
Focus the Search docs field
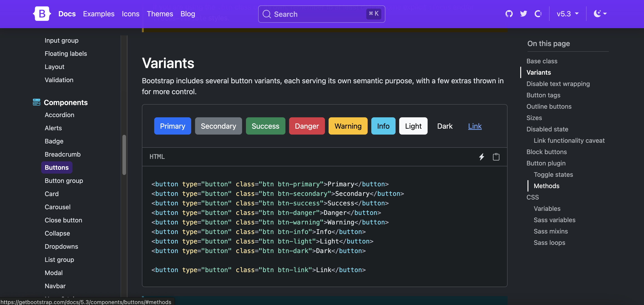(322, 14)
